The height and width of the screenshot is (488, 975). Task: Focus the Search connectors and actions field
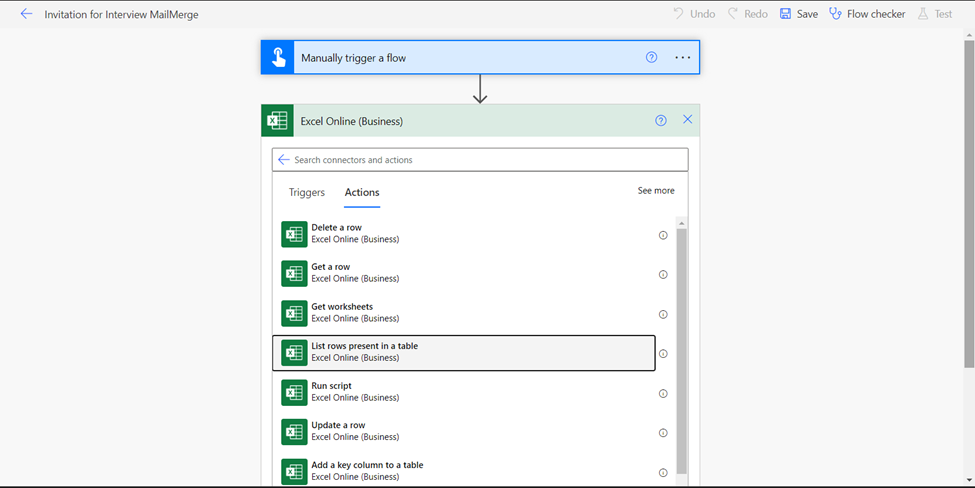(x=480, y=160)
